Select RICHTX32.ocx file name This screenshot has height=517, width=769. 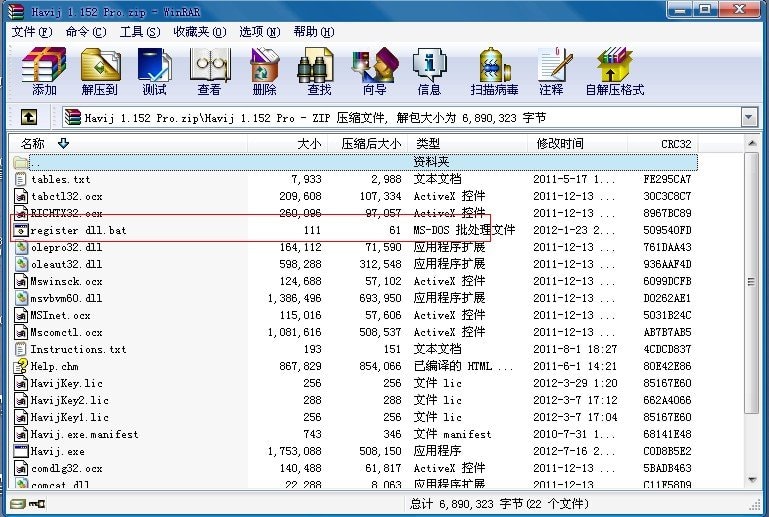click(67, 213)
